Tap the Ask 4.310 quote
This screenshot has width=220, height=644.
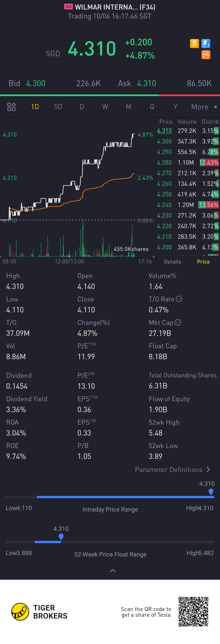point(165,83)
